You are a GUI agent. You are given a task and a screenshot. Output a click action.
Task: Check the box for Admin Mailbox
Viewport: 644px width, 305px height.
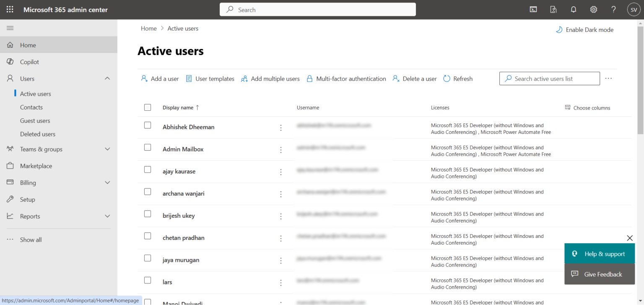click(x=148, y=147)
